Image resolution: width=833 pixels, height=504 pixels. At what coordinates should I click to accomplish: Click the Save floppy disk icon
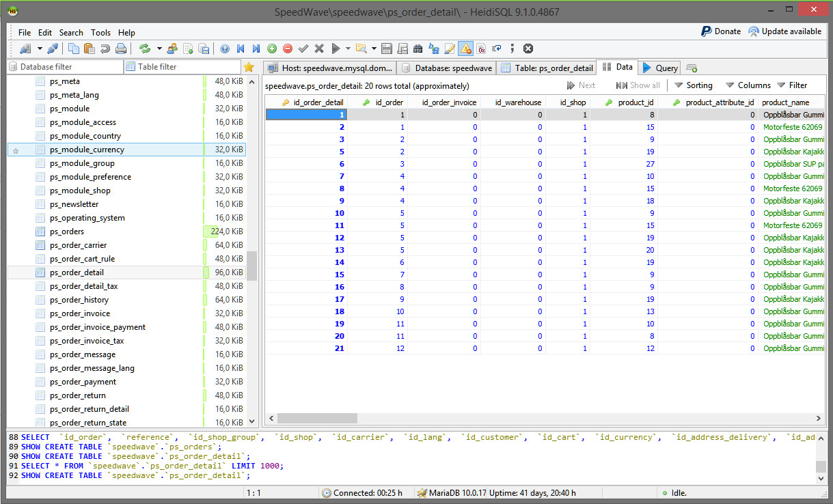tap(387, 48)
